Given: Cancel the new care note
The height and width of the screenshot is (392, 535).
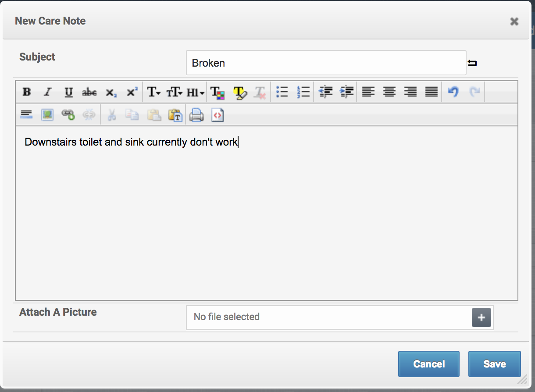Looking at the screenshot, I should coord(428,364).
